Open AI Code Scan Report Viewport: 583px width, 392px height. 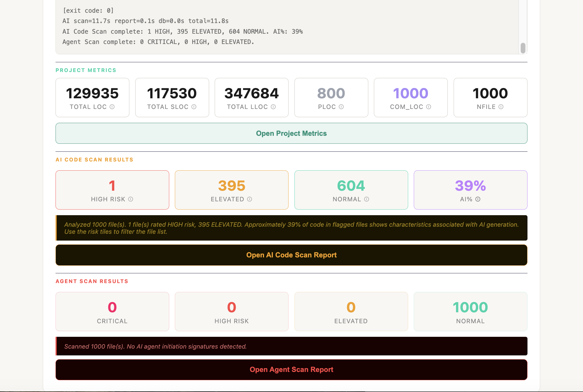(291, 255)
